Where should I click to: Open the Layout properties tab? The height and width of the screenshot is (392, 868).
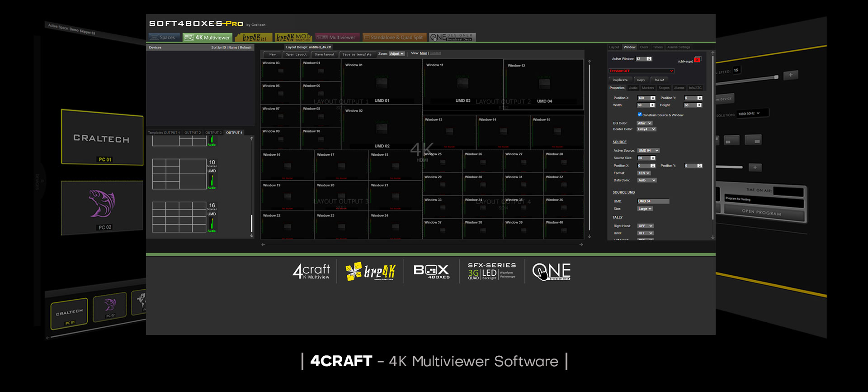(x=614, y=47)
